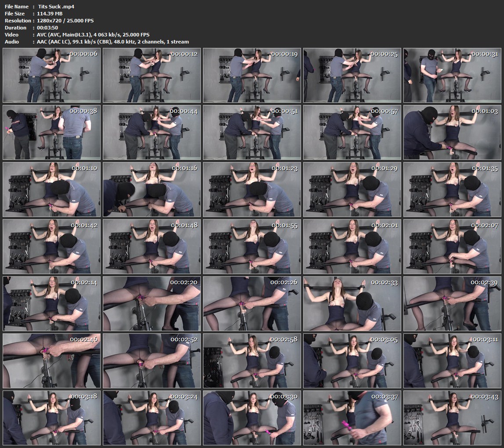Click the 00:00:19 preview frame
Screen dimensions: 504x448
point(252,76)
